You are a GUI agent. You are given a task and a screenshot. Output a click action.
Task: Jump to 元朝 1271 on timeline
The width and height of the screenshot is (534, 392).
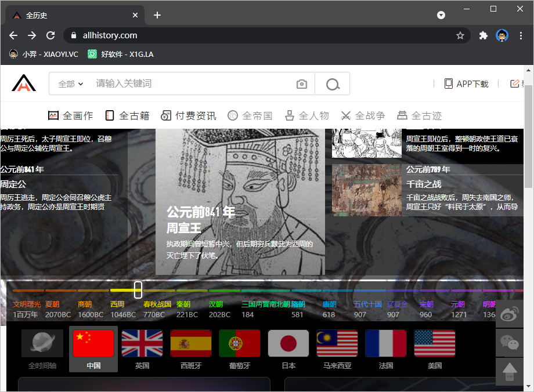(459, 309)
